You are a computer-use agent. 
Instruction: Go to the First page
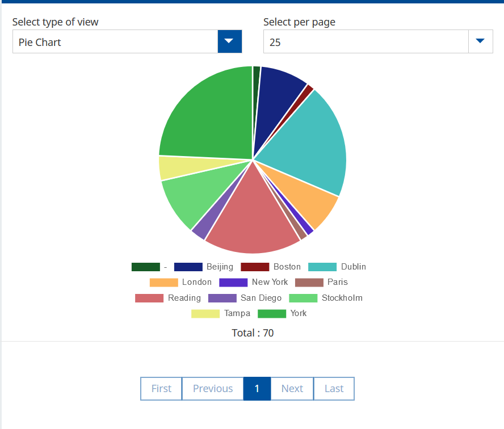pyautogui.click(x=161, y=389)
